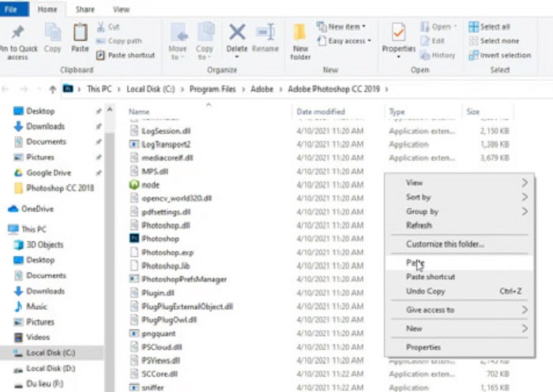This screenshot has width=553, height=392.
Task: Click Properties checkmark icon
Action: (398, 32)
